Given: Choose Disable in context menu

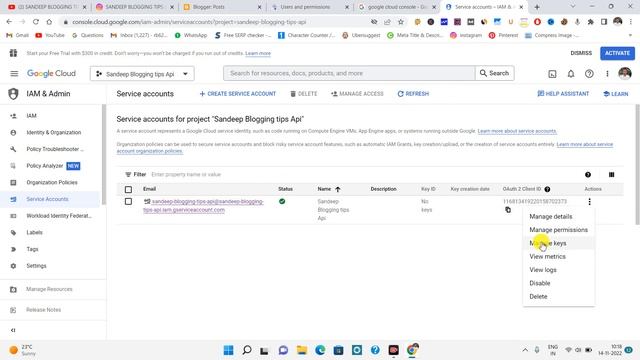Looking at the screenshot, I should [x=558, y=283].
